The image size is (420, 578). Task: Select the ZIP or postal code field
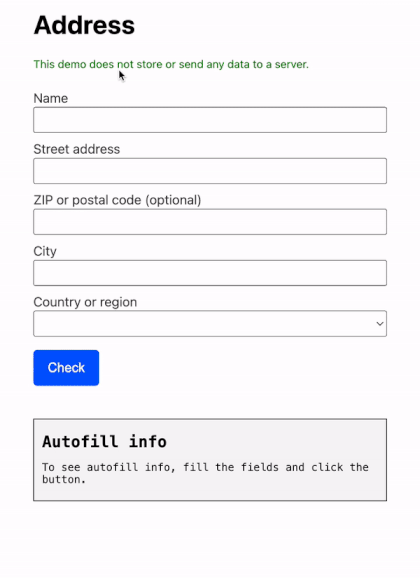pos(210,222)
